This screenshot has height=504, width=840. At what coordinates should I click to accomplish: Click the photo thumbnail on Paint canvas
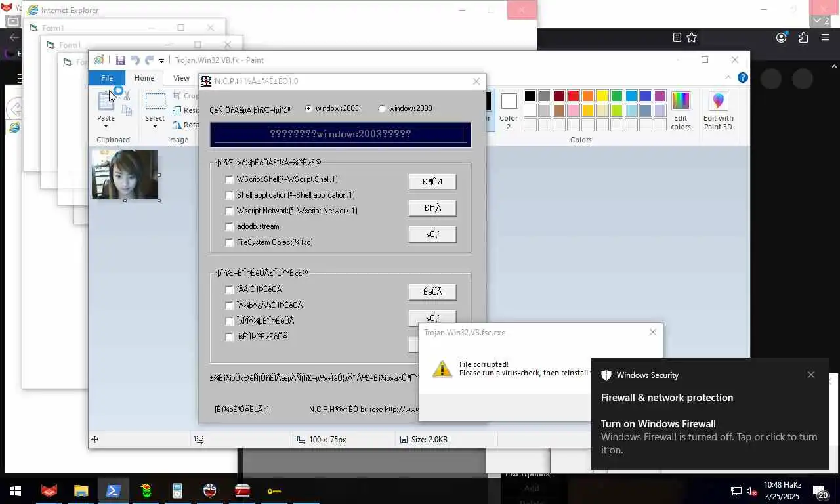pyautogui.click(x=125, y=174)
